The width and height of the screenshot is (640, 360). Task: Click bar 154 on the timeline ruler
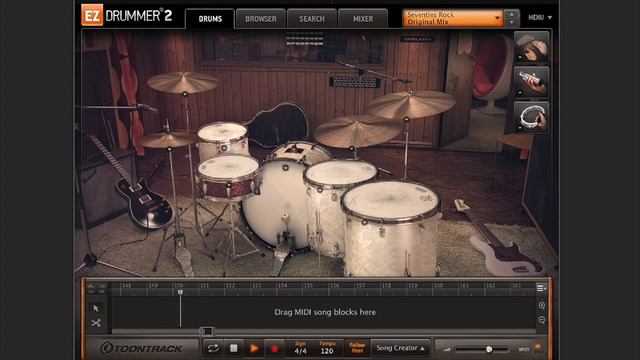(282, 286)
